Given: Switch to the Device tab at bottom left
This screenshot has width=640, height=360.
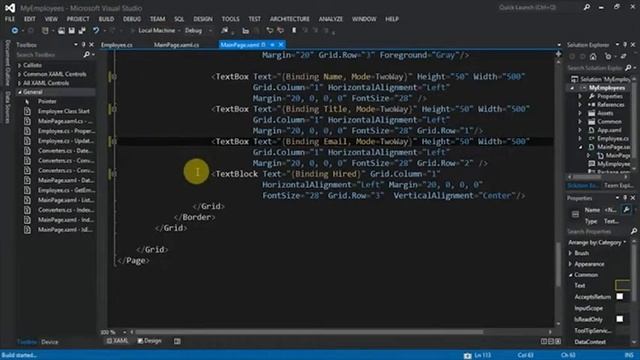Looking at the screenshot, I should (49, 342).
